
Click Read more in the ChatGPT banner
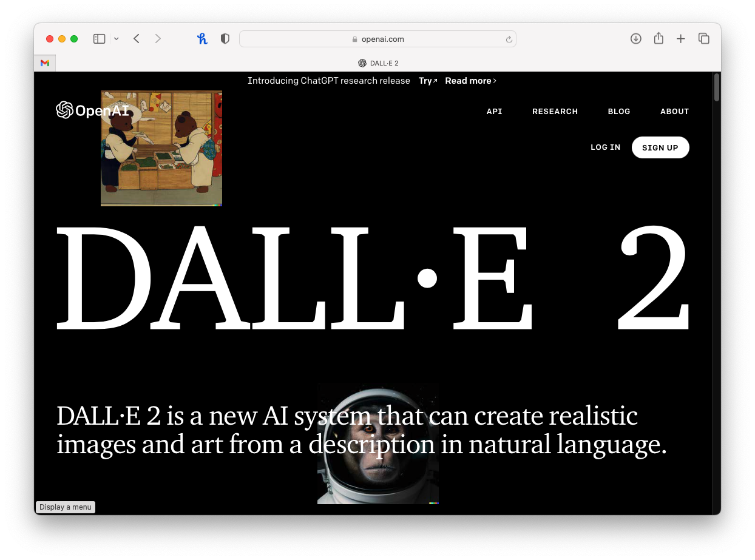(x=470, y=81)
